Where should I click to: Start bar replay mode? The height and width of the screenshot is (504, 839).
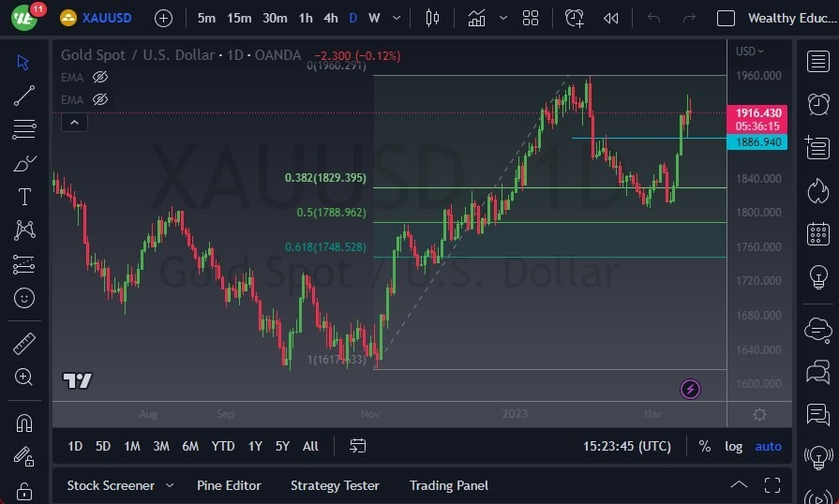[x=610, y=18]
